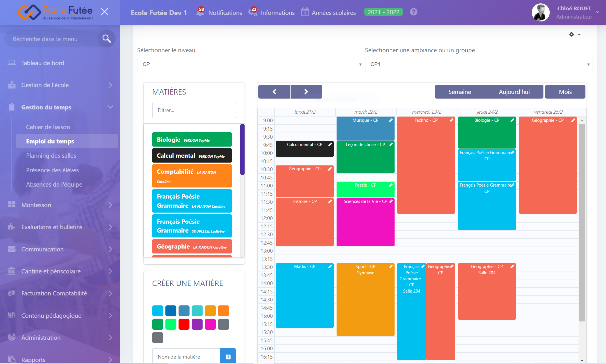
Task: Open Planning des salles menu item
Action: point(51,156)
